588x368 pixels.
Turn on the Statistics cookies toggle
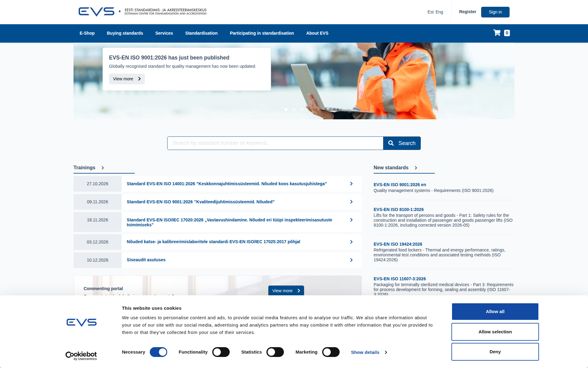pyautogui.click(x=275, y=352)
